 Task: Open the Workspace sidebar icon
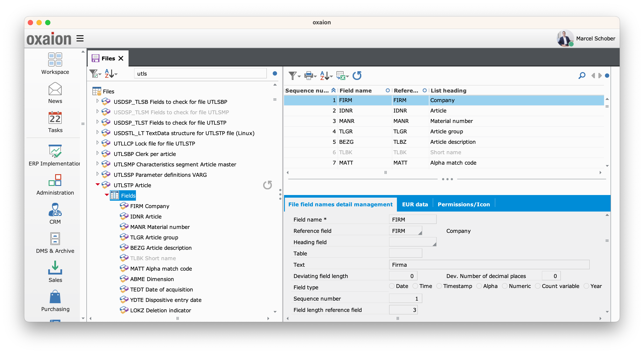pyautogui.click(x=55, y=60)
